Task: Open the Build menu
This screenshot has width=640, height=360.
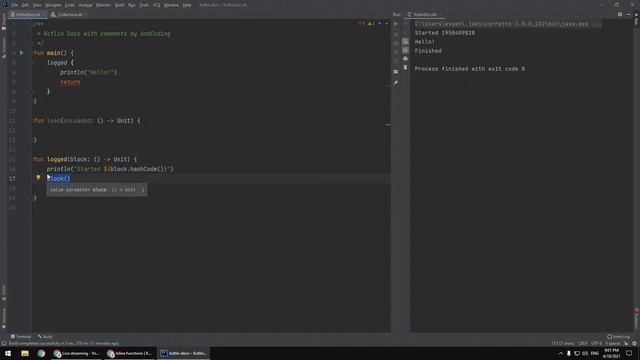Action: 120,5
